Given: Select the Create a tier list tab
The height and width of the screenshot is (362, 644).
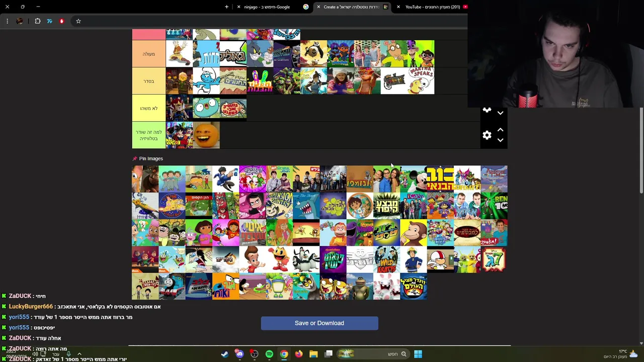Looking at the screenshot, I should [x=352, y=7].
